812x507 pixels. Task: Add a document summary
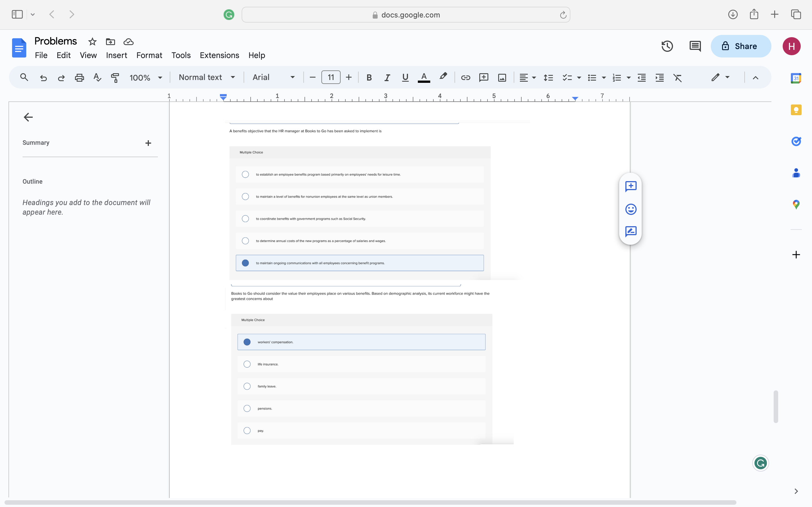(x=149, y=143)
